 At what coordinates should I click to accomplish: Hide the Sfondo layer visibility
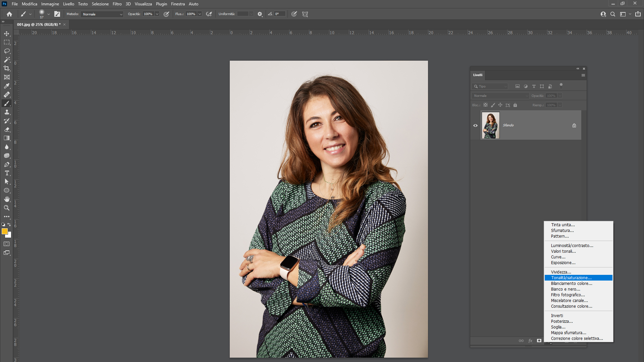pos(475,125)
